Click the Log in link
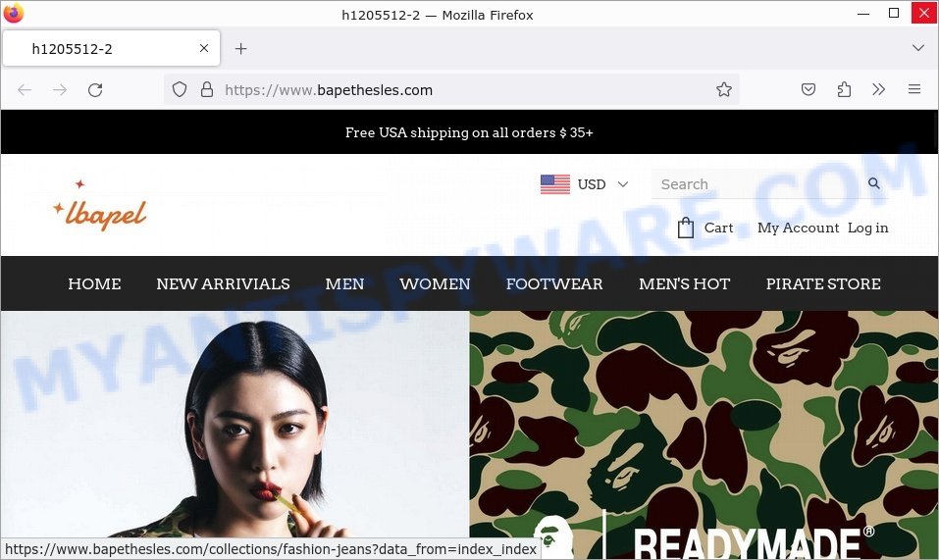 pos(867,228)
